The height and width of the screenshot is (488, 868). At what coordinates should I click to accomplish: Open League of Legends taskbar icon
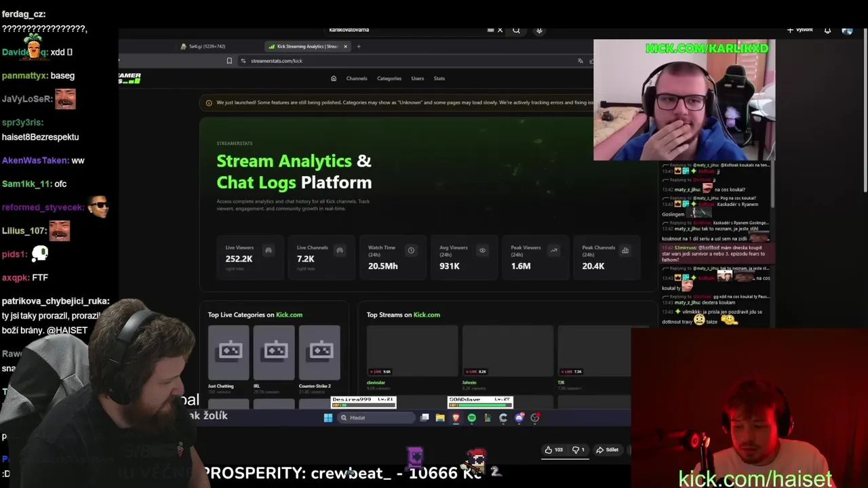tap(488, 418)
